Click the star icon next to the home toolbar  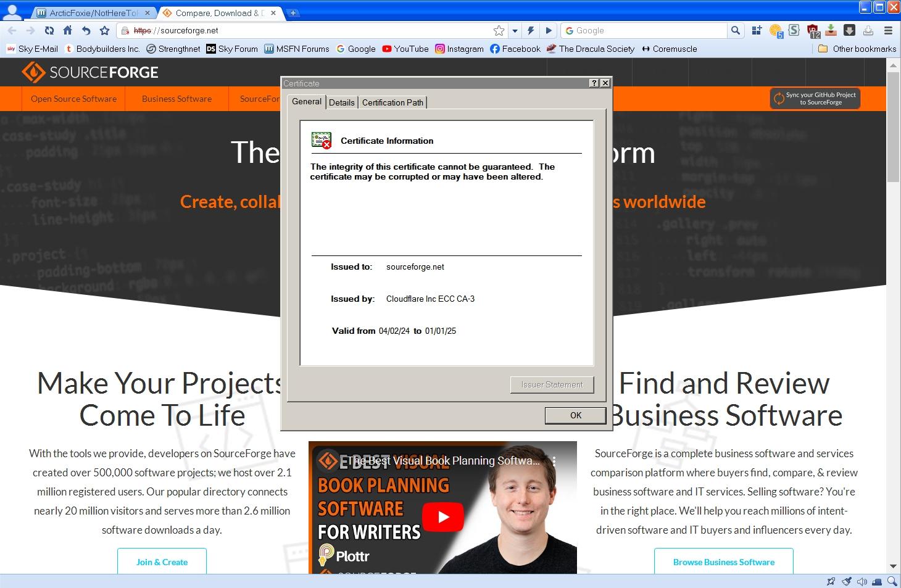[105, 30]
